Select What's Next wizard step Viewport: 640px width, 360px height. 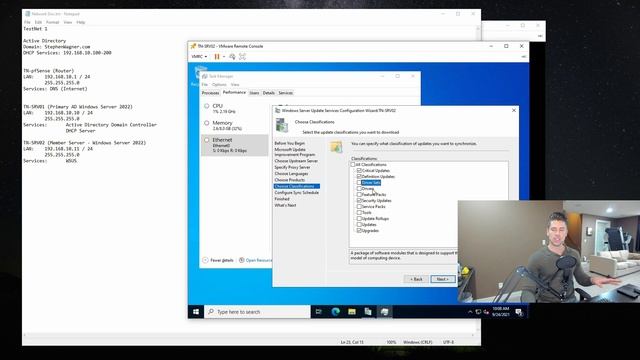tap(285, 205)
